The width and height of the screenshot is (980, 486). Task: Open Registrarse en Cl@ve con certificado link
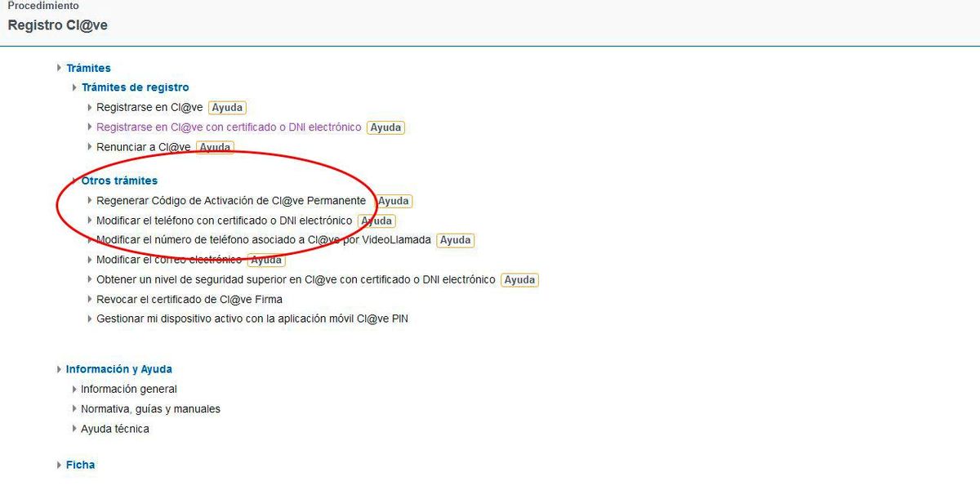click(x=228, y=127)
